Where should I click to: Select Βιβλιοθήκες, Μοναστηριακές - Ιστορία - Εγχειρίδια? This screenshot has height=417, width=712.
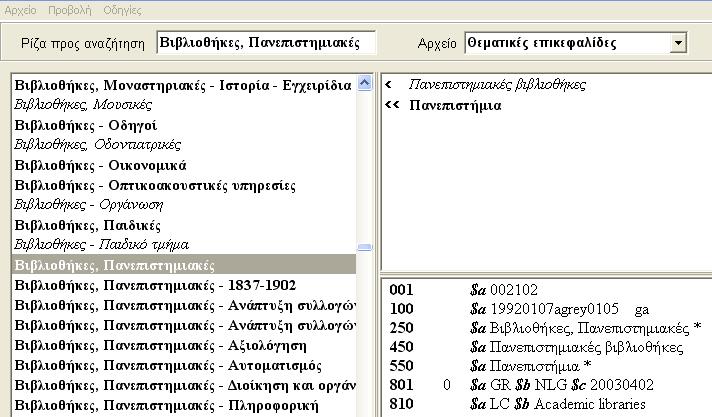183,85
